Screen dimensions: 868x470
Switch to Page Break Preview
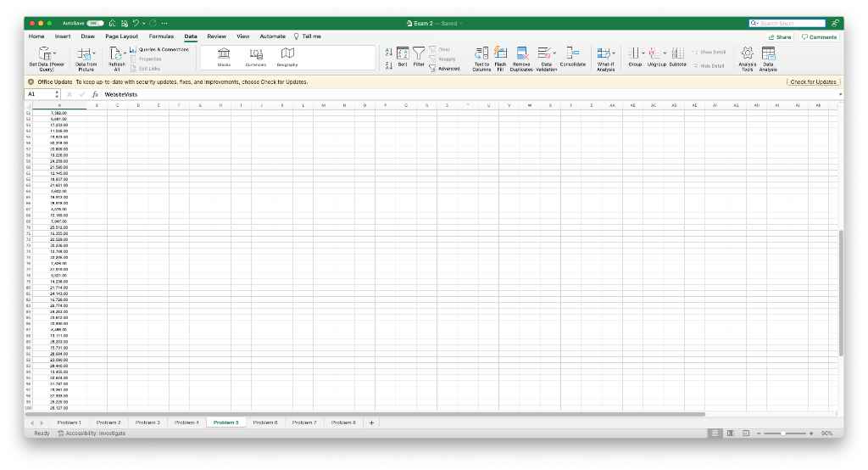pos(746,434)
